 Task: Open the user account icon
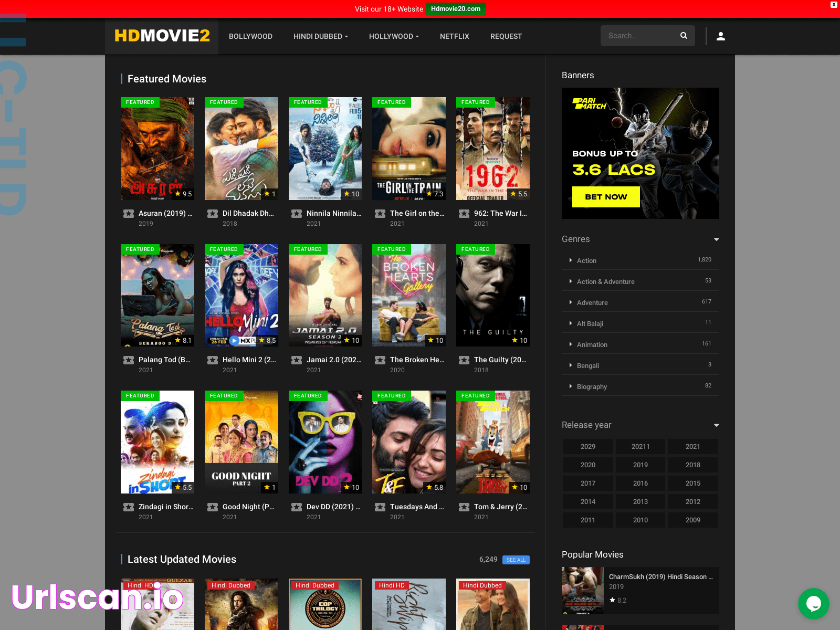point(721,36)
